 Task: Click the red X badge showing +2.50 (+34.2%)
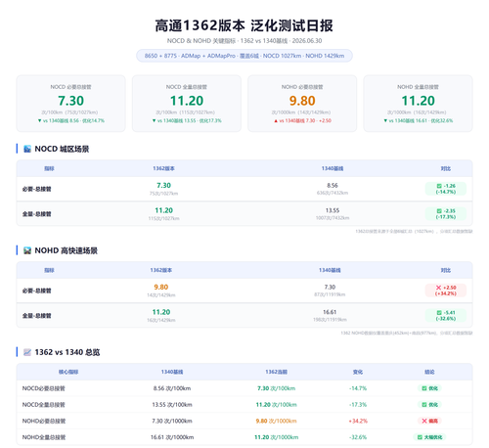tap(446, 291)
